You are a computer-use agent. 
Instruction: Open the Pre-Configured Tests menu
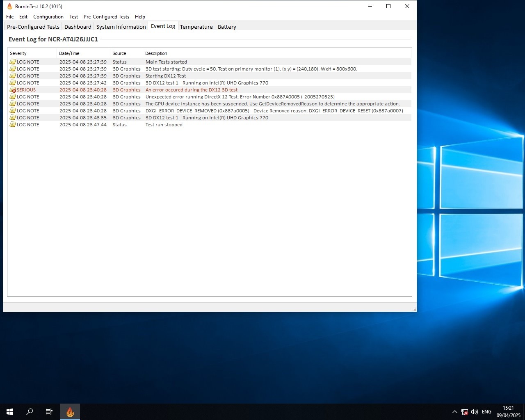pos(106,17)
